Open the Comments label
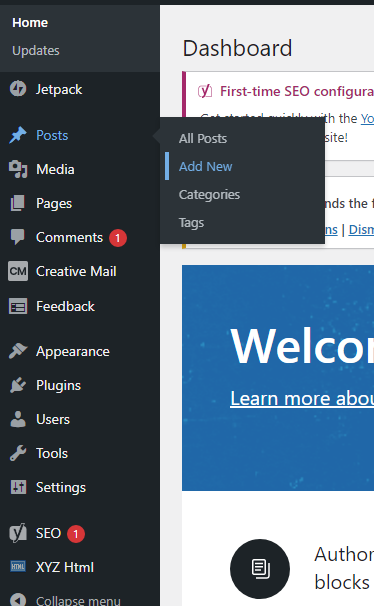This screenshot has width=374, height=606. click(70, 237)
